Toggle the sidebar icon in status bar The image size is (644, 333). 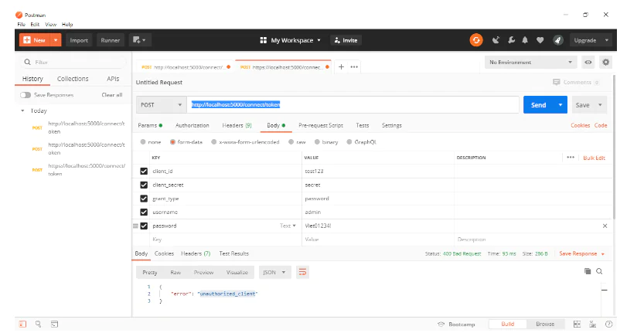[x=22, y=325]
